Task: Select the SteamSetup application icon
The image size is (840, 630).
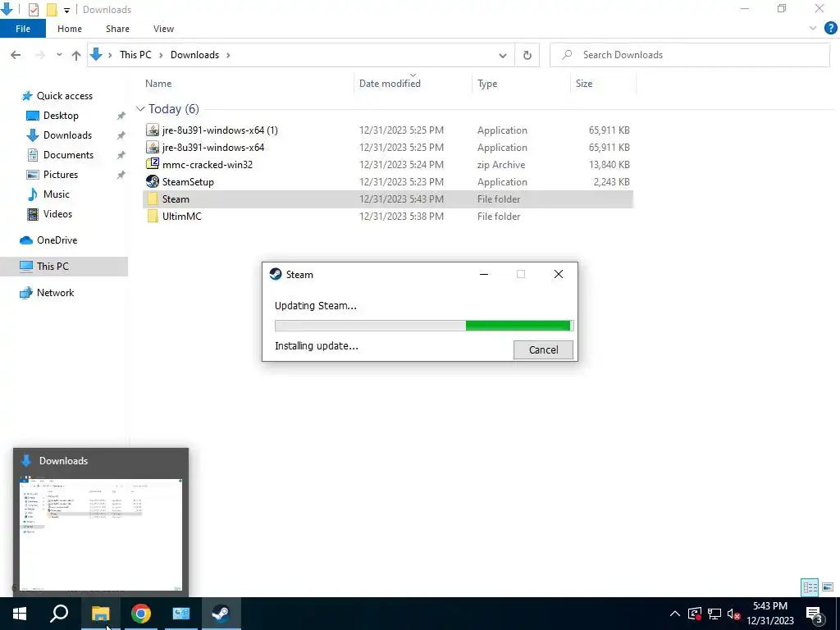Action: coord(153,181)
